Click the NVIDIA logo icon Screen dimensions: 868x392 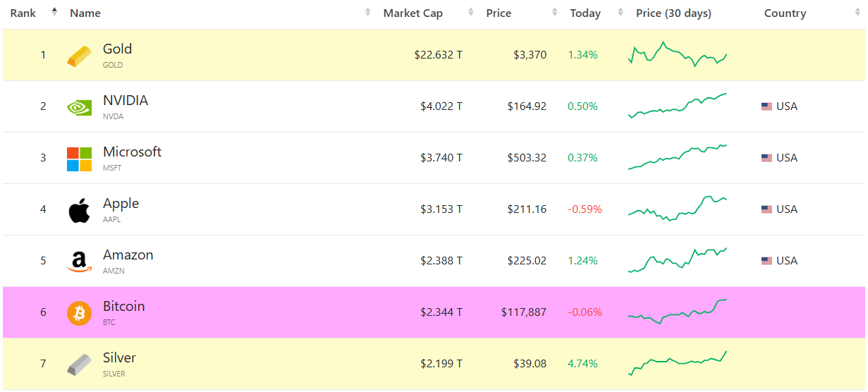click(x=79, y=107)
